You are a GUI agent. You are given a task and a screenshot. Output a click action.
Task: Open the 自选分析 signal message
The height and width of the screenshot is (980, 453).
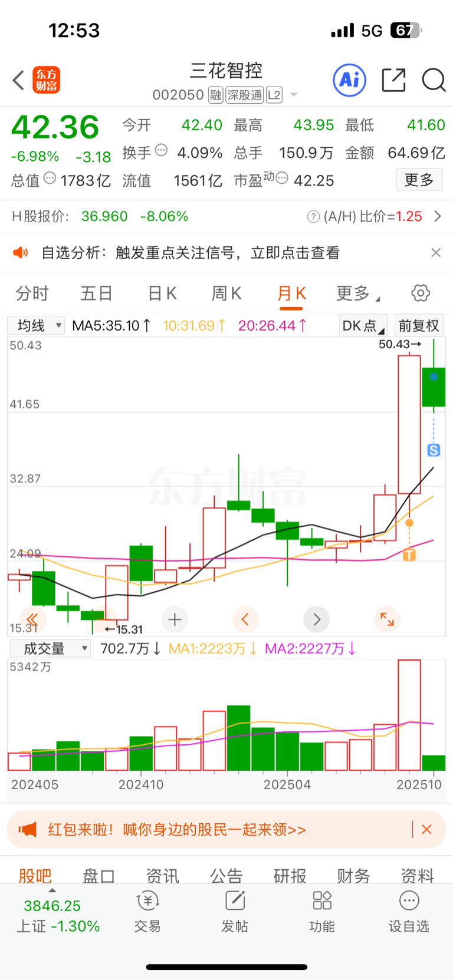coord(191,253)
